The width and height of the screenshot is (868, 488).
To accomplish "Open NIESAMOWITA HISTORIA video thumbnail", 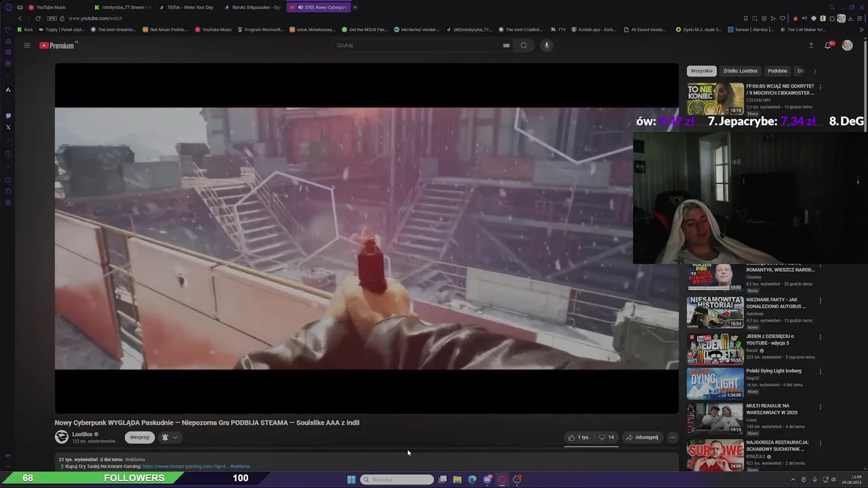I will point(715,312).
